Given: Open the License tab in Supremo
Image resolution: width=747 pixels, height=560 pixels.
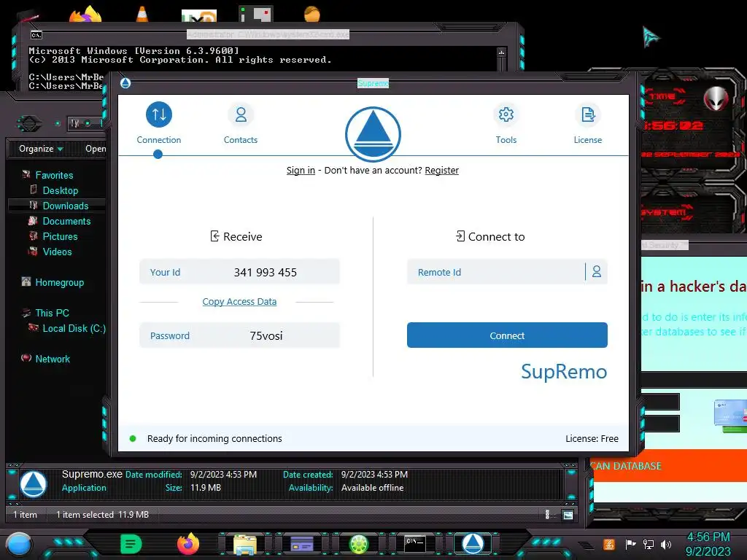Looking at the screenshot, I should point(588,122).
